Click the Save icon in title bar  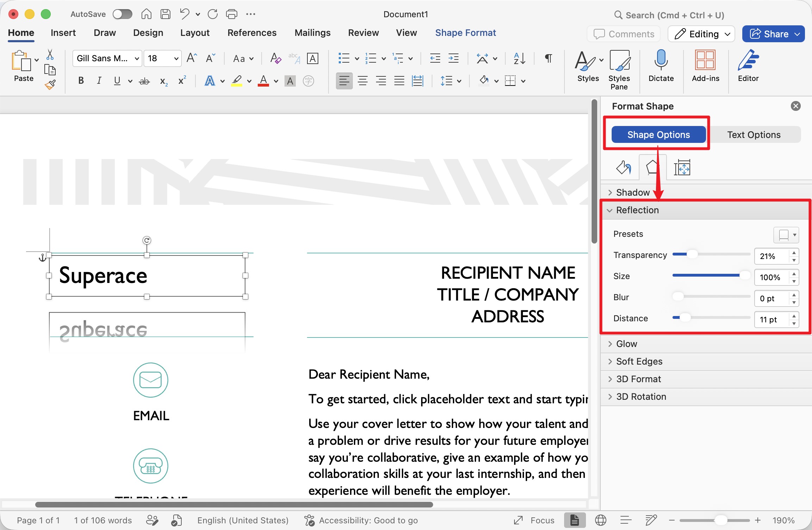[x=165, y=14]
